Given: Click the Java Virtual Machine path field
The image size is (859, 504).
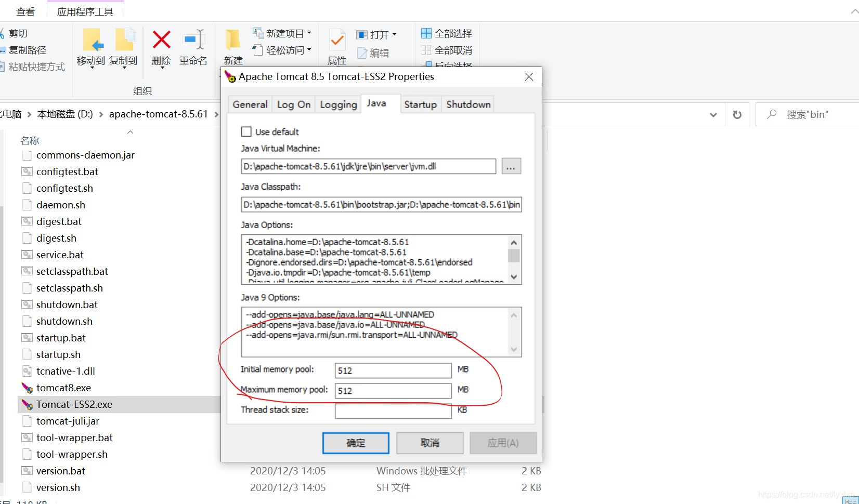Looking at the screenshot, I should pyautogui.click(x=369, y=166).
